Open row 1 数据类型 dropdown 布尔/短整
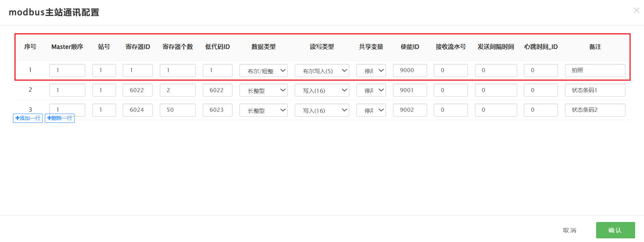Screen dimensions: 644x242 [263, 71]
